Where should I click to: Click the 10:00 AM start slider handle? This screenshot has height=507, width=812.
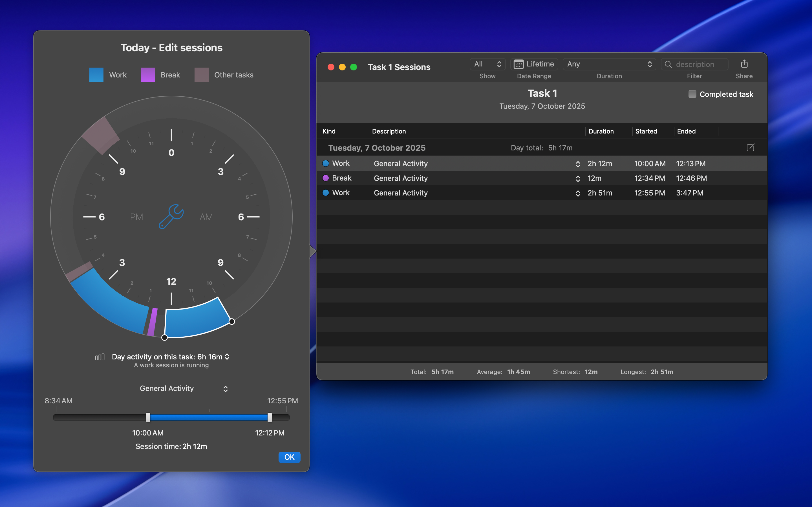click(148, 417)
